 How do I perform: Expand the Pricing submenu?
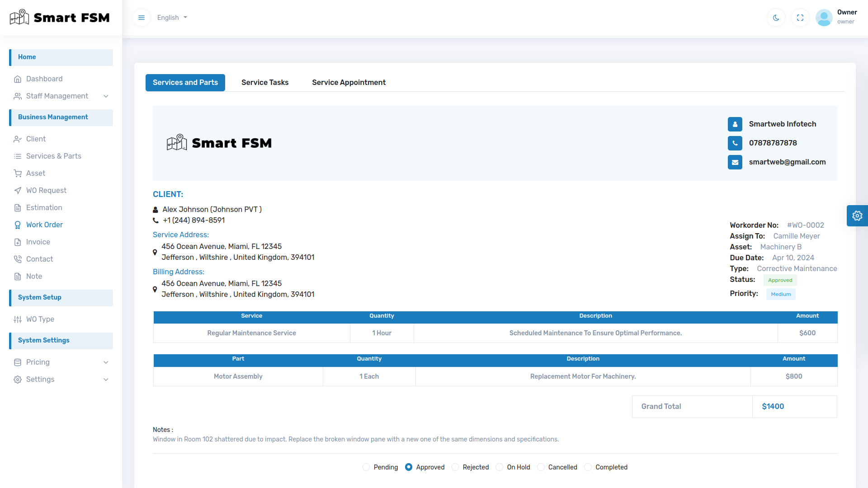point(106,362)
